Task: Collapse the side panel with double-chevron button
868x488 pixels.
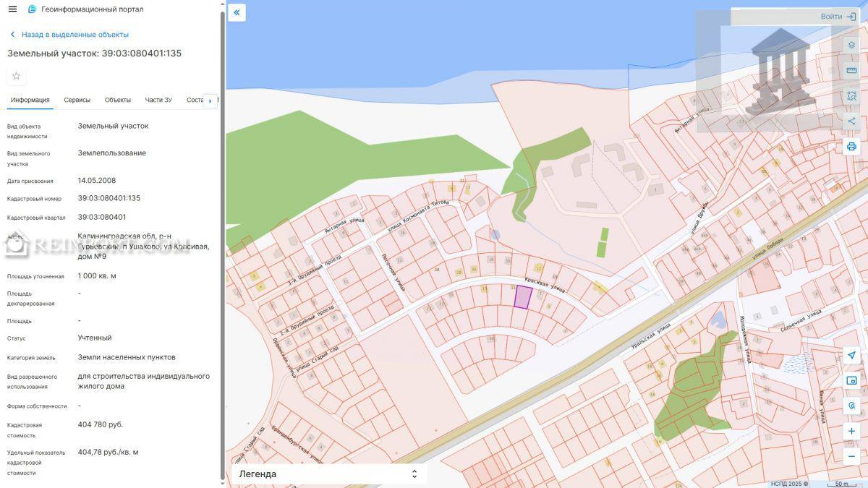Action: pos(237,12)
